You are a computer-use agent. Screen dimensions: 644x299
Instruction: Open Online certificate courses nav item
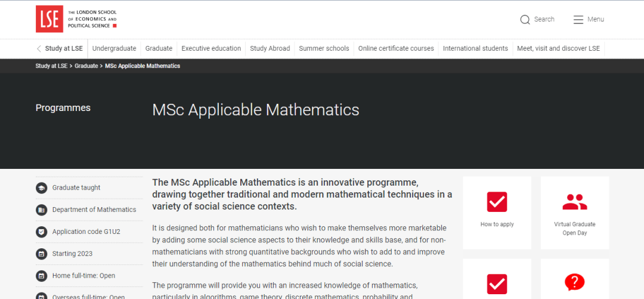pyautogui.click(x=396, y=49)
